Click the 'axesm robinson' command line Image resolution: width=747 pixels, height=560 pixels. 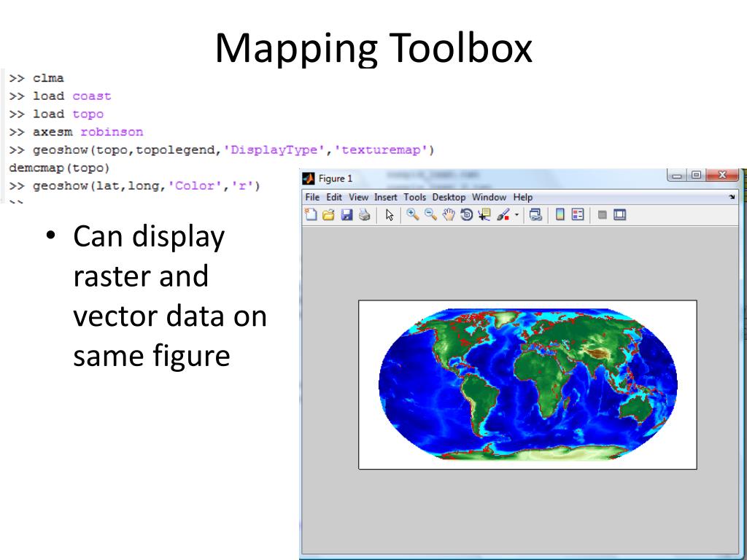point(76,132)
